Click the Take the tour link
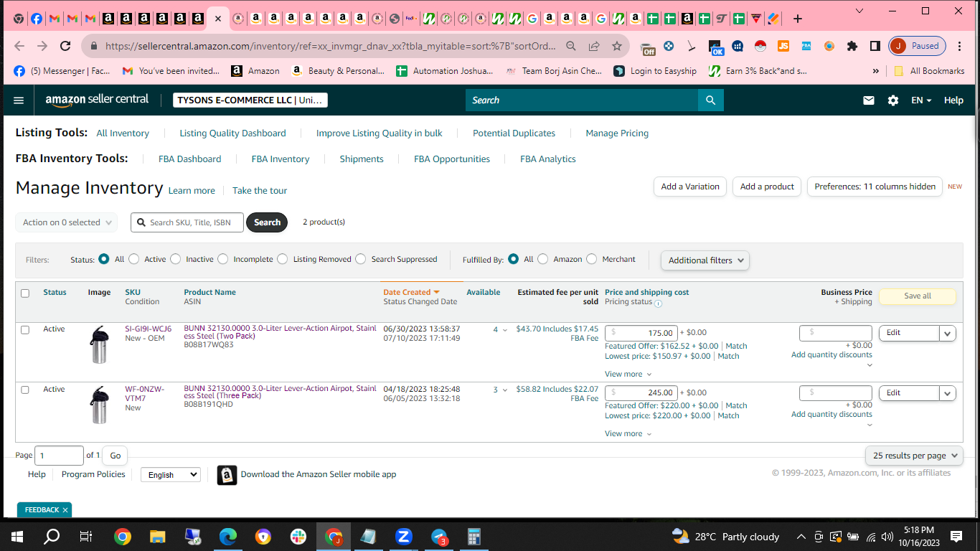This screenshot has width=980, height=551. 260,191
